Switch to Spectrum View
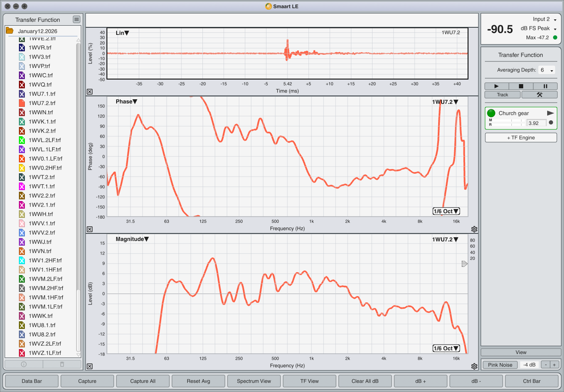The height and width of the screenshot is (392, 564). [x=254, y=381]
